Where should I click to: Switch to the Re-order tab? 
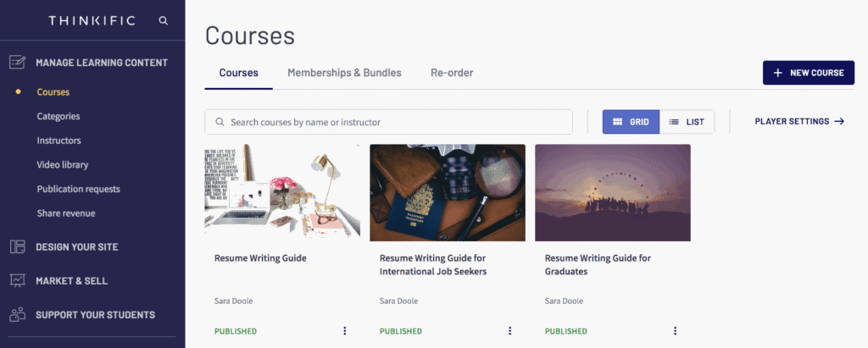click(x=452, y=73)
